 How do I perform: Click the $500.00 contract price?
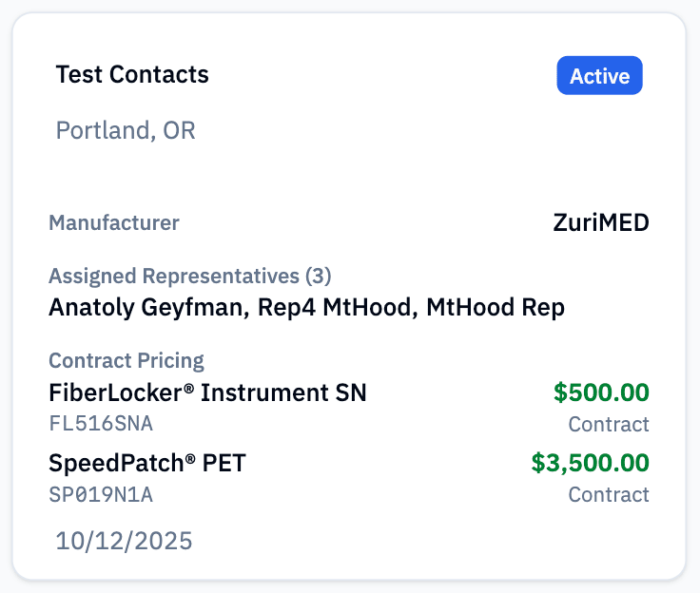601,392
